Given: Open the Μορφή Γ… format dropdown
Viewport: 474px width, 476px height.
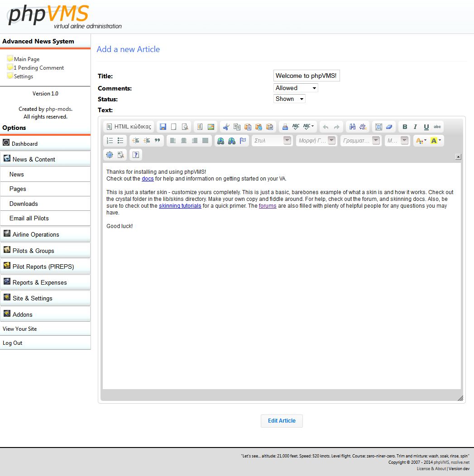Looking at the screenshot, I should [x=316, y=141].
